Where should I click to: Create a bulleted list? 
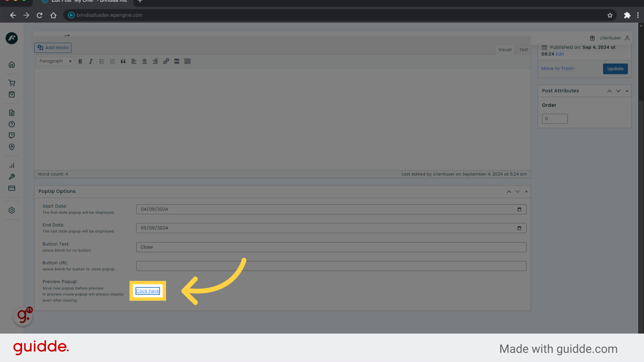point(102,61)
